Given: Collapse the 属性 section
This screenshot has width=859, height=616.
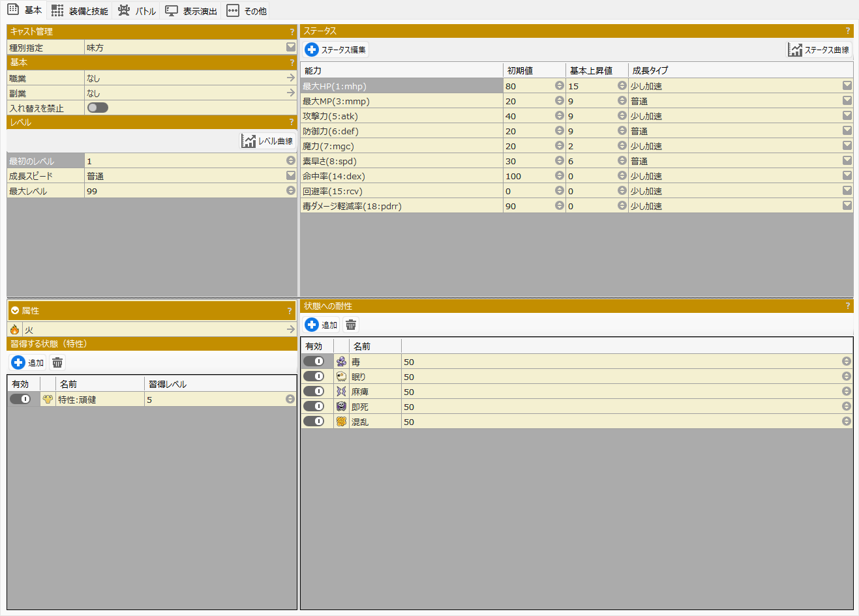Looking at the screenshot, I should (x=15, y=311).
